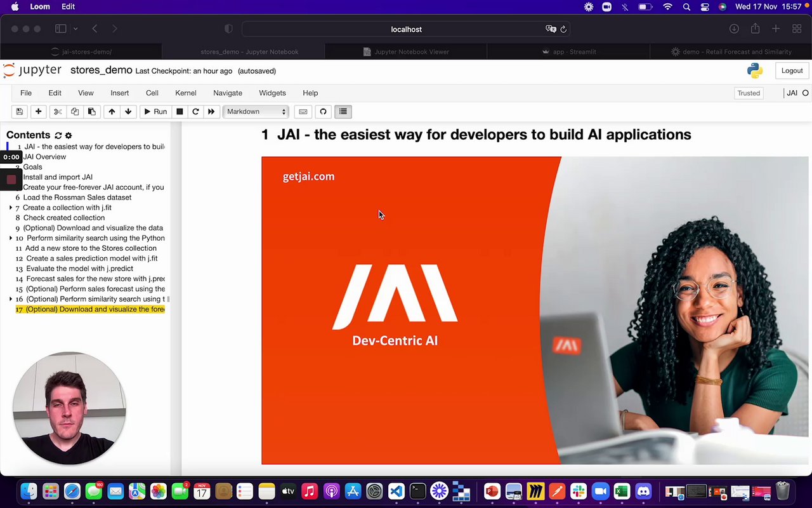Go to Check created collection section

(64, 218)
